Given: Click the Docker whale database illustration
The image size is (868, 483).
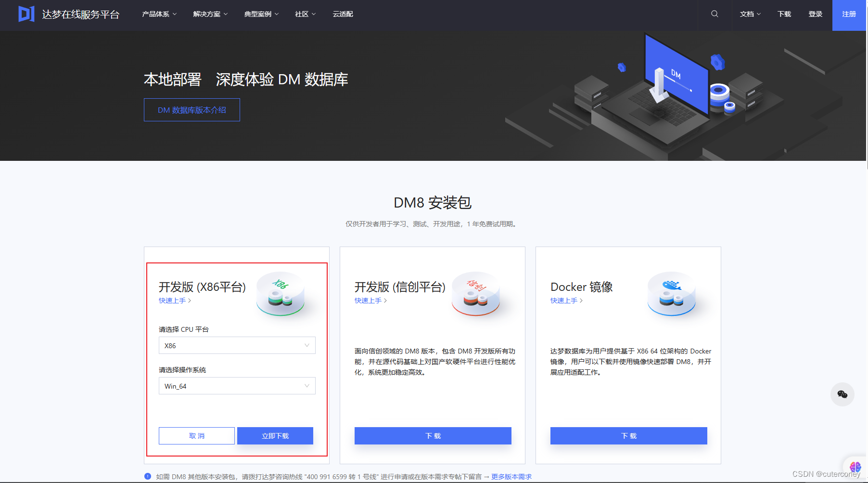Looking at the screenshot, I should pyautogui.click(x=671, y=293).
